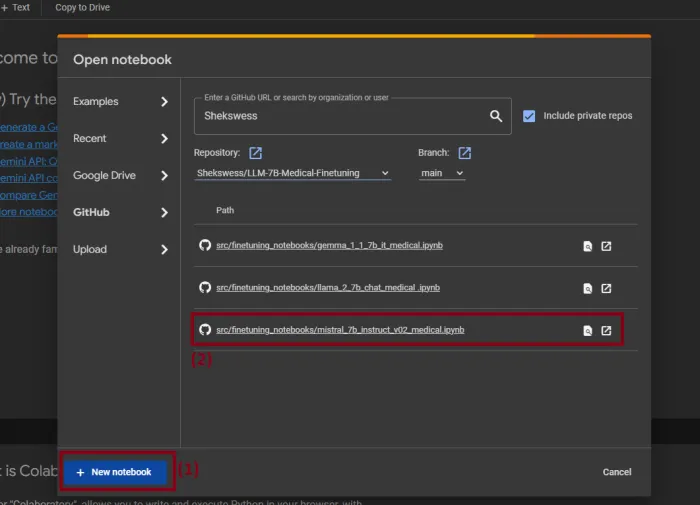Open gemma_1_1_7b_it_medical notebook in new tab icon

tap(606, 246)
